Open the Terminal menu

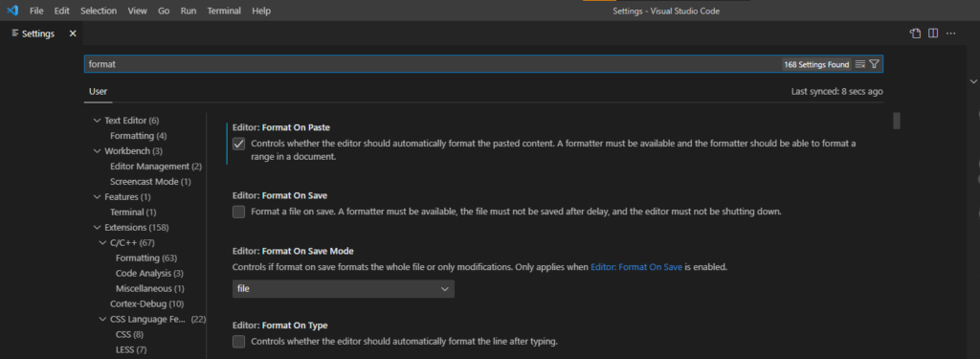click(x=224, y=11)
